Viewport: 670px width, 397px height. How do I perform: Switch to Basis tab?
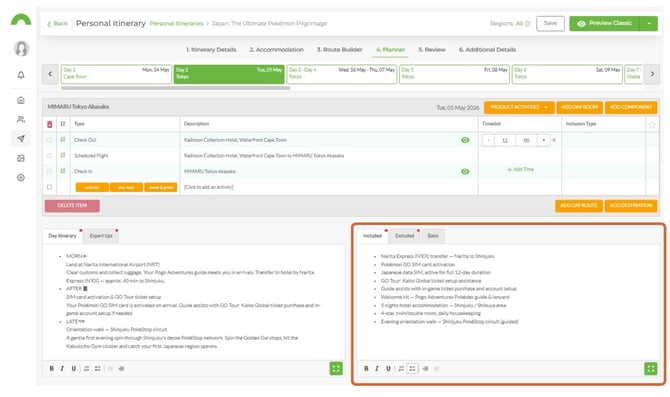pyautogui.click(x=433, y=236)
